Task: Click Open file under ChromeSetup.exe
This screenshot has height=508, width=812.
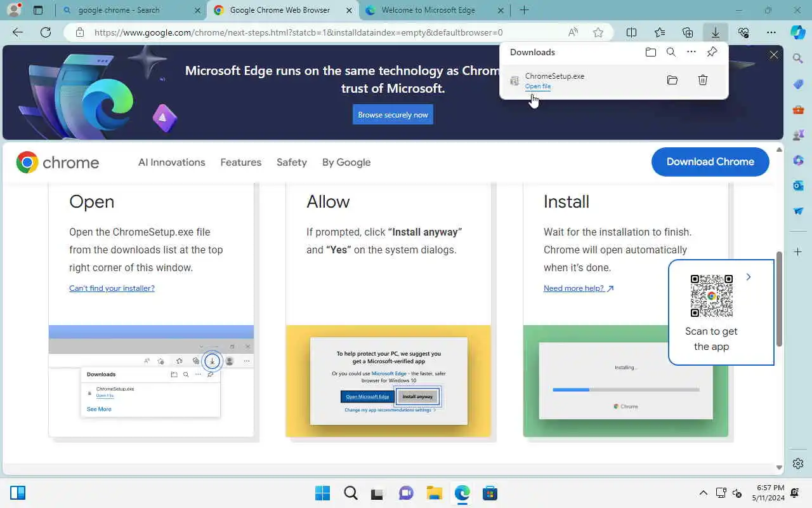Action: click(x=538, y=86)
